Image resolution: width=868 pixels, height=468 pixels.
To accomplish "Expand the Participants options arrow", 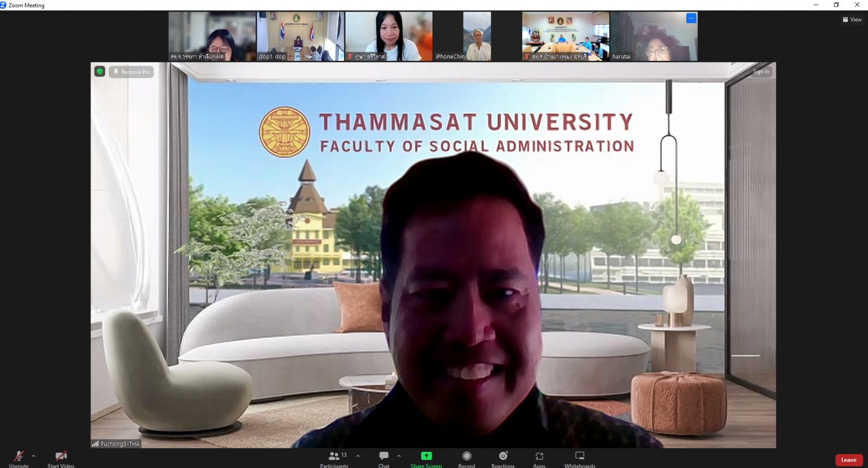I will coord(358,456).
